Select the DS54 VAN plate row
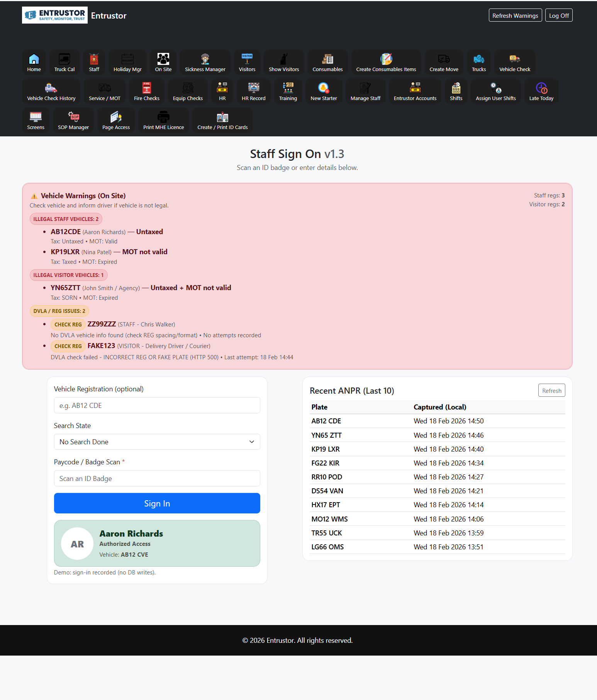 (438, 491)
